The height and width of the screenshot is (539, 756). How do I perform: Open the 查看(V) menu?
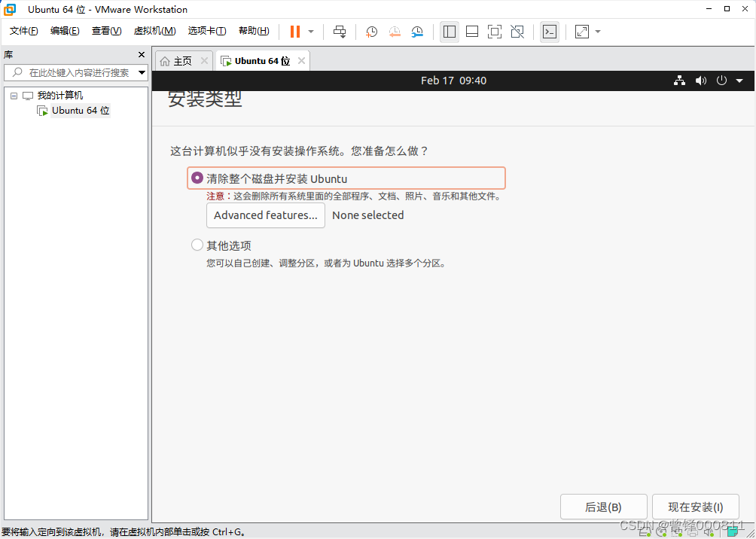(x=107, y=32)
